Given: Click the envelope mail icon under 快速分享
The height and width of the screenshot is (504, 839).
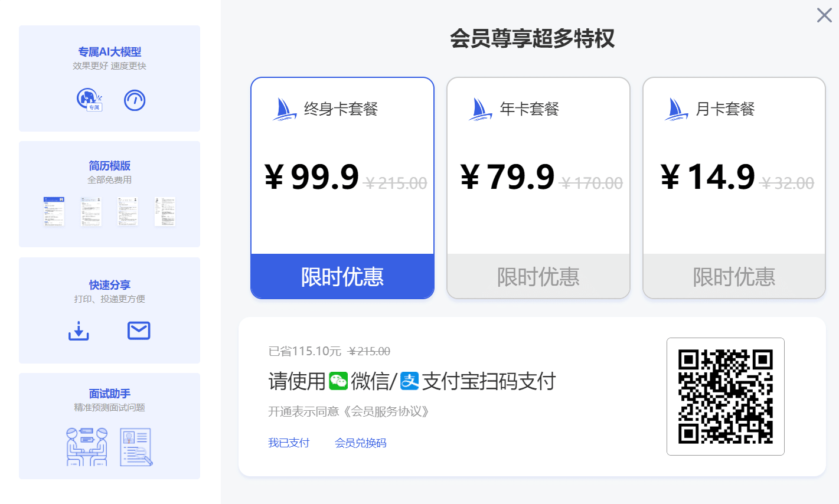Looking at the screenshot, I should point(139,330).
